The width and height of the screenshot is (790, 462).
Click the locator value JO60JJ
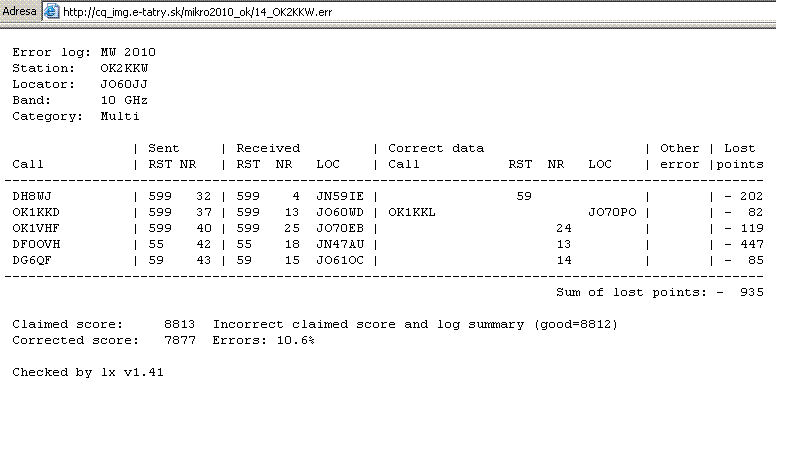124,84
